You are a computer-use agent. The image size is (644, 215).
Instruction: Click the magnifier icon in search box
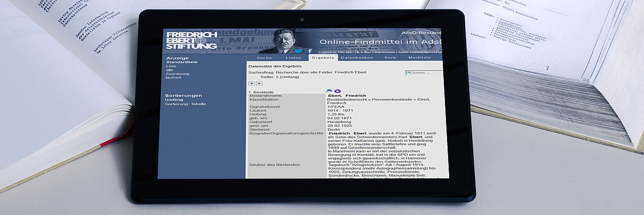409,72
